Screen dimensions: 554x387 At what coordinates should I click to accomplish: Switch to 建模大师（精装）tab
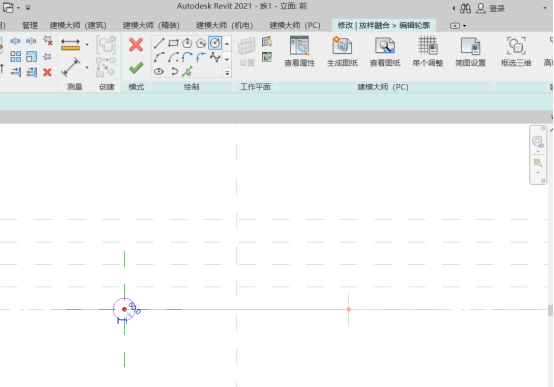point(151,25)
